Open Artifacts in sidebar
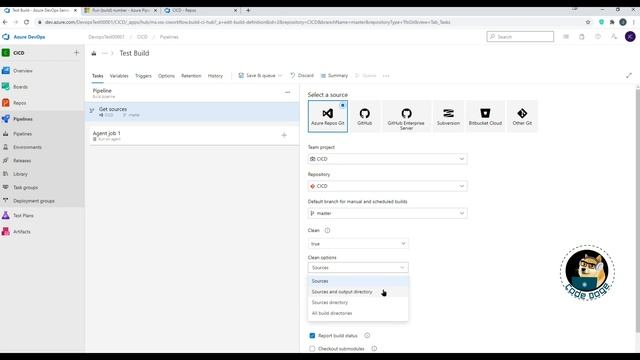Image resolution: width=640 pixels, height=360 pixels. click(x=22, y=231)
